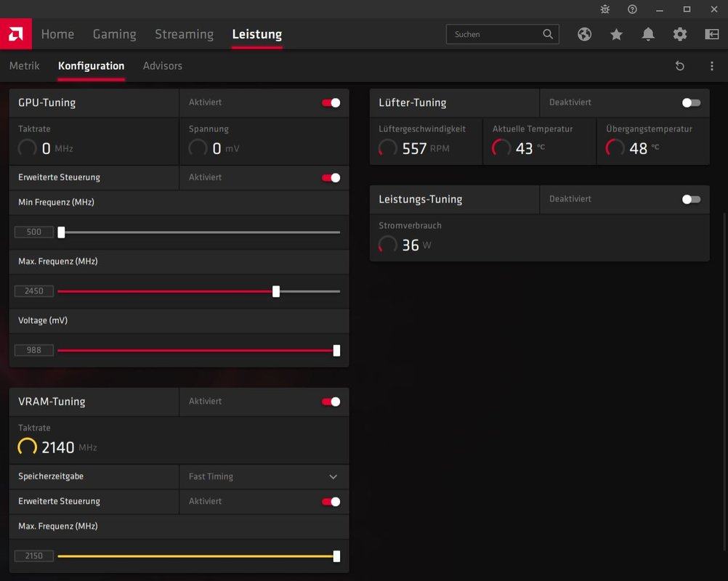728x581 pixels.
Task: Open the bug report icon
Action: (x=605, y=9)
